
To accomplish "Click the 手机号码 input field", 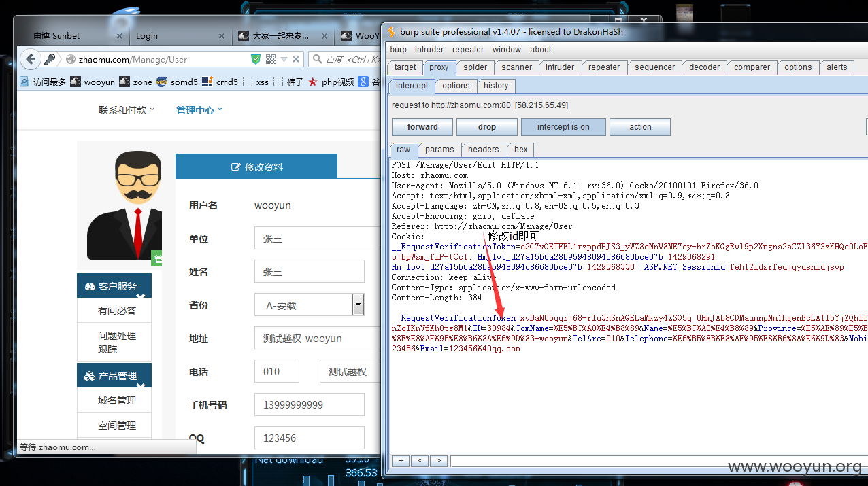I will pos(310,405).
